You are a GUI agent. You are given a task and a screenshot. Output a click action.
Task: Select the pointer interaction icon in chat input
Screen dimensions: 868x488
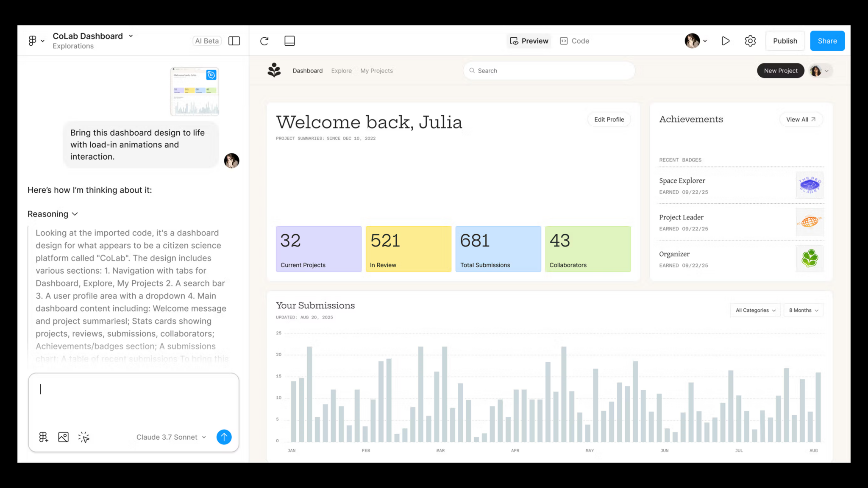tap(83, 437)
